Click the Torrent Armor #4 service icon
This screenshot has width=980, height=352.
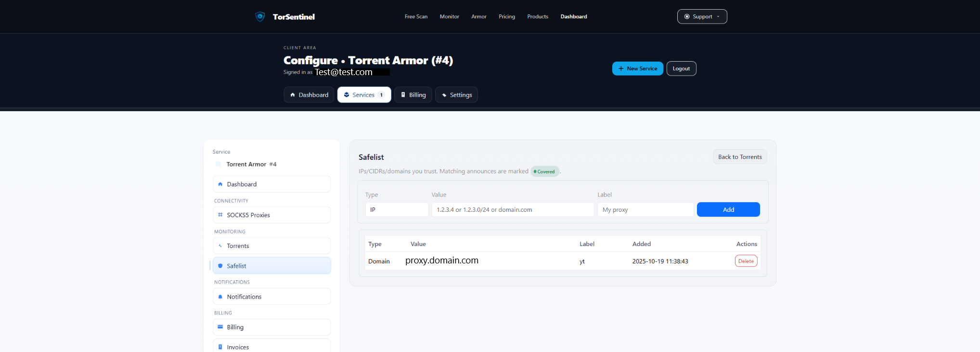(219, 164)
